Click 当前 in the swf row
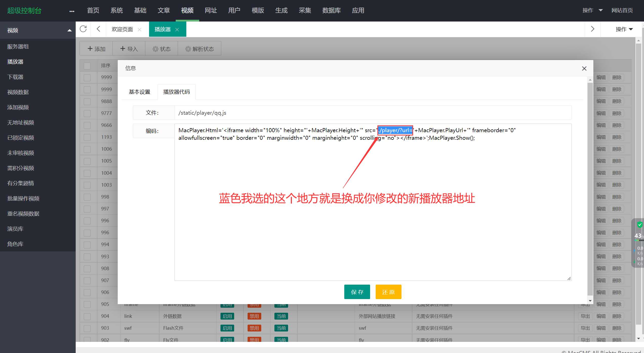Screen dimensions: 644x353 tap(281, 328)
